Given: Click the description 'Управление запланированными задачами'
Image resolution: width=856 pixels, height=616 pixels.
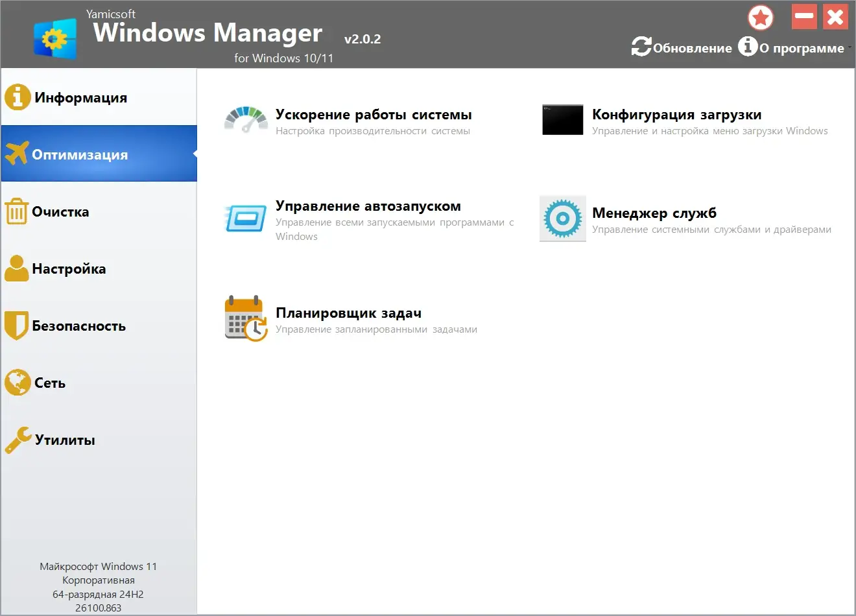Looking at the screenshot, I should click(x=376, y=329).
